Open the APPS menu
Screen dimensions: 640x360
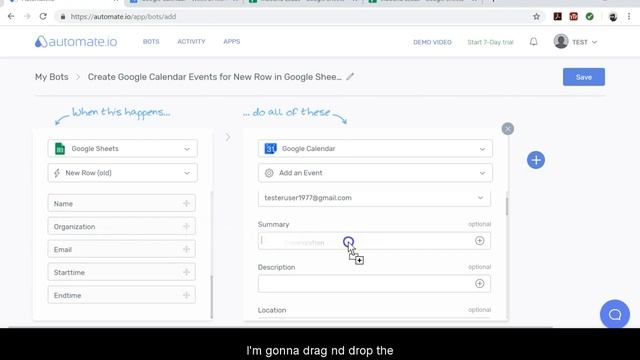(x=231, y=42)
